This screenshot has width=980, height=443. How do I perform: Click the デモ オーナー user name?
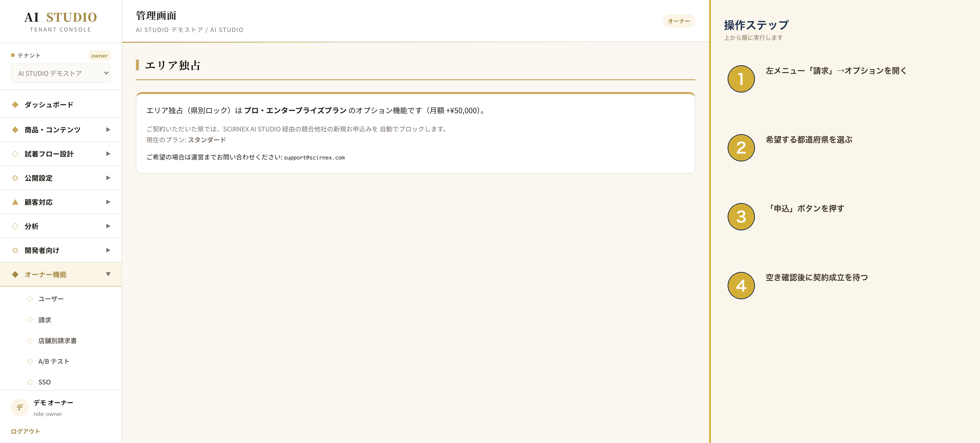point(53,402)
